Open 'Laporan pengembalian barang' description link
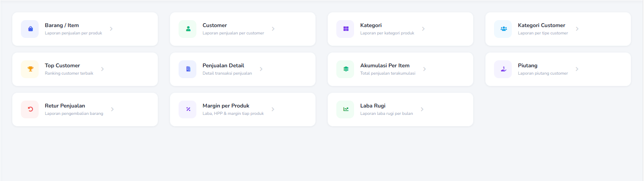This screenshot has height=181, width=644. coord(74,114)
